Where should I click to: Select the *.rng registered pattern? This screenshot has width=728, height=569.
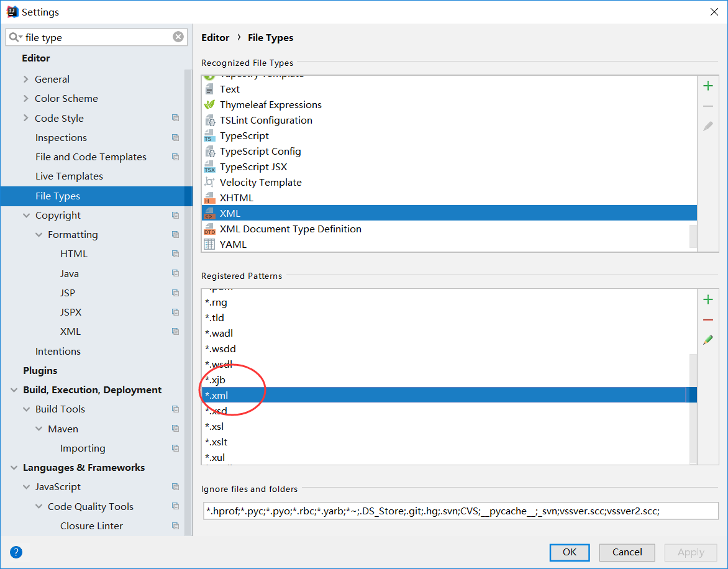click(x=446, y=302)
